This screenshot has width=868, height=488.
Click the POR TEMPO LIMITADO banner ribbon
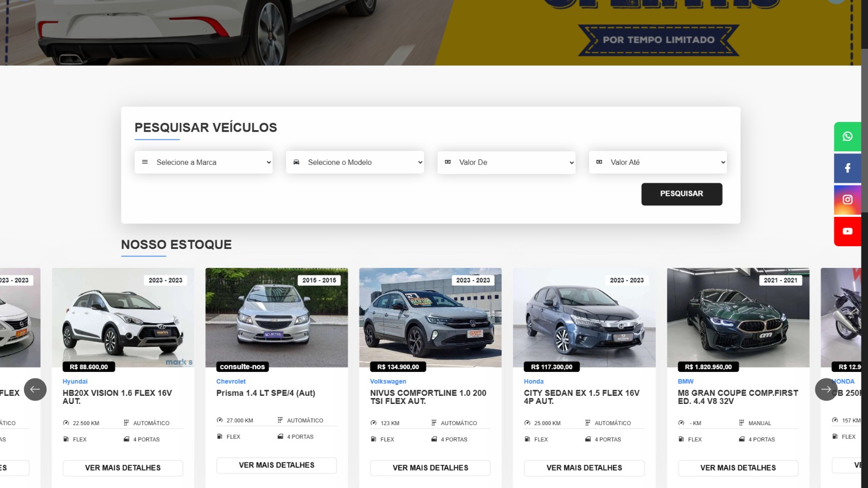(x=659, y=40)
